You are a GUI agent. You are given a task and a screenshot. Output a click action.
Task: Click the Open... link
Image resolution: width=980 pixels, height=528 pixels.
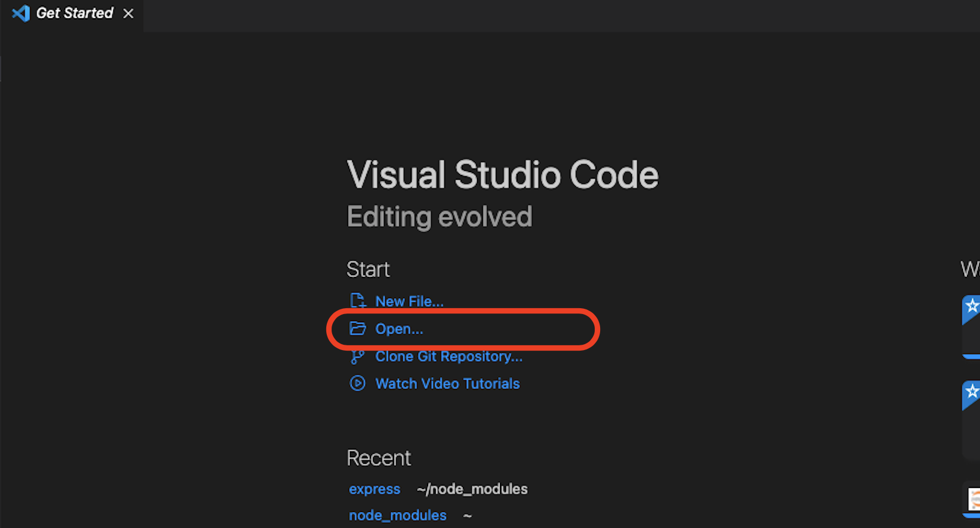click(x=399, y=329)
